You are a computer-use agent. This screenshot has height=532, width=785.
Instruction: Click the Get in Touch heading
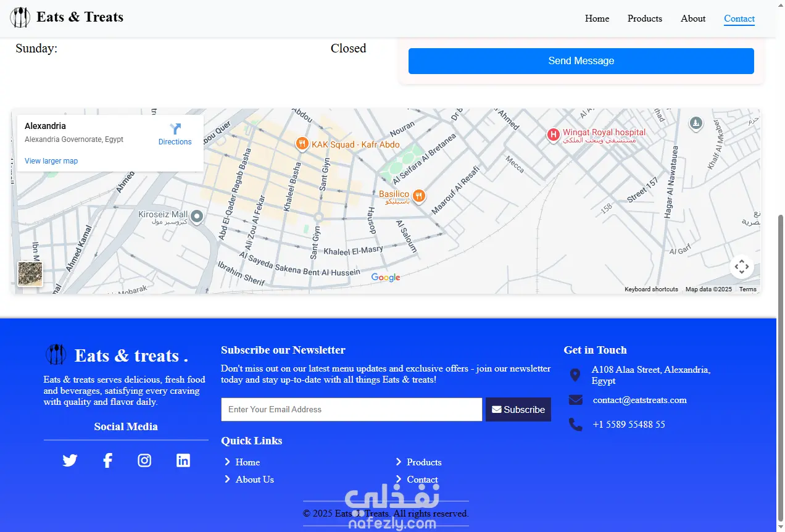595,350
